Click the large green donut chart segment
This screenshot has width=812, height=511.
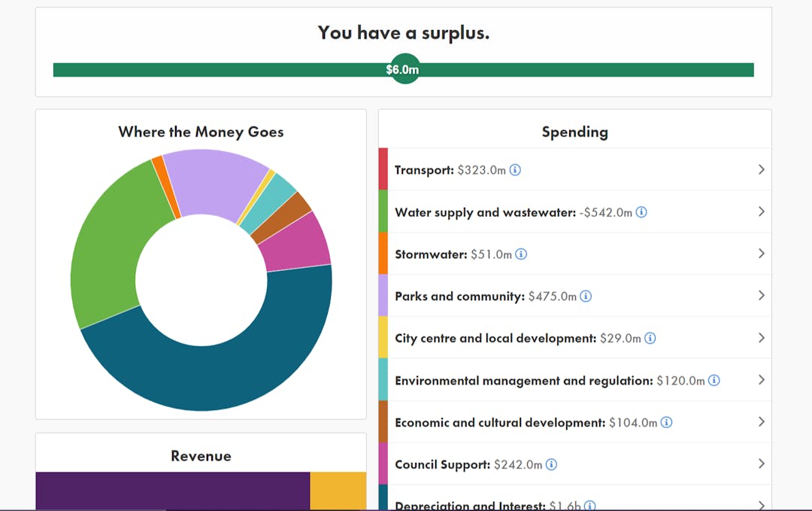pos(105,256)
